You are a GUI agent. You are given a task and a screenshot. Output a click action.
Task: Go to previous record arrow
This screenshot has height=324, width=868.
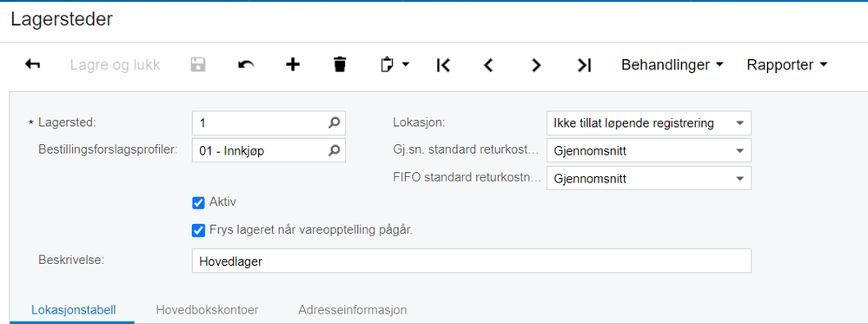coord(487,65)
